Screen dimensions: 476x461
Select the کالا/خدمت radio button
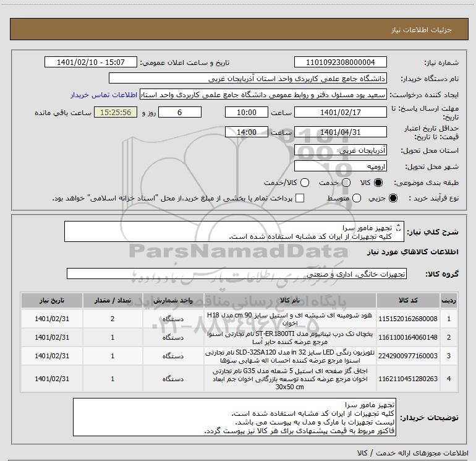305,183
